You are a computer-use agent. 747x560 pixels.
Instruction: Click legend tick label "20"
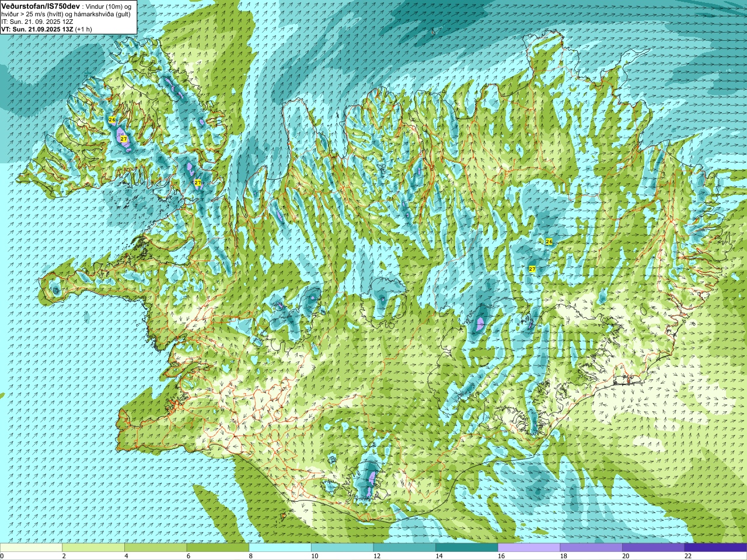tap(626, 556)
